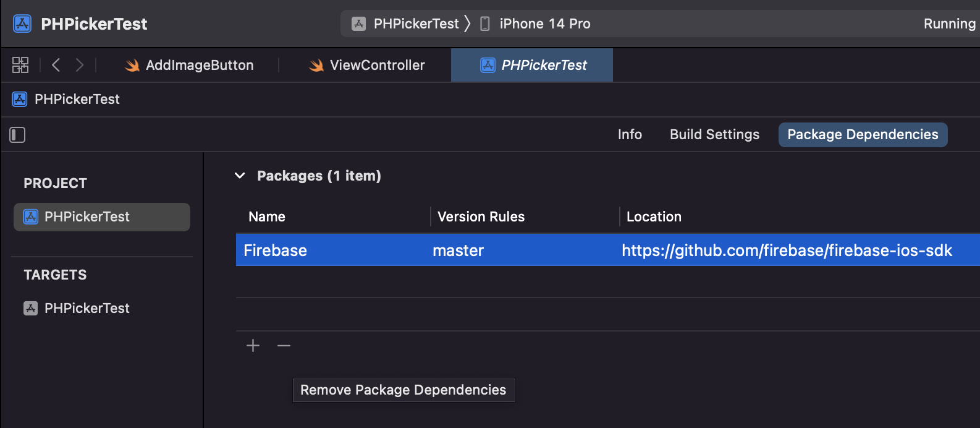
Task: Switch to the AddImageButton tab
Action: point(189,65)
